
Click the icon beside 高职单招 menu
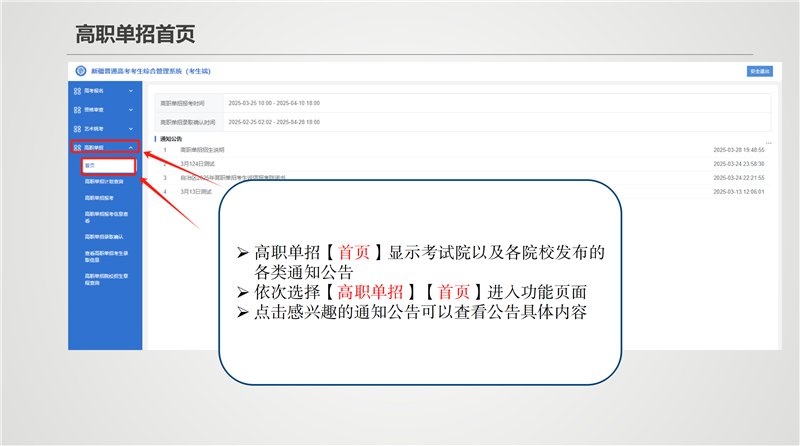coord(76,147)
